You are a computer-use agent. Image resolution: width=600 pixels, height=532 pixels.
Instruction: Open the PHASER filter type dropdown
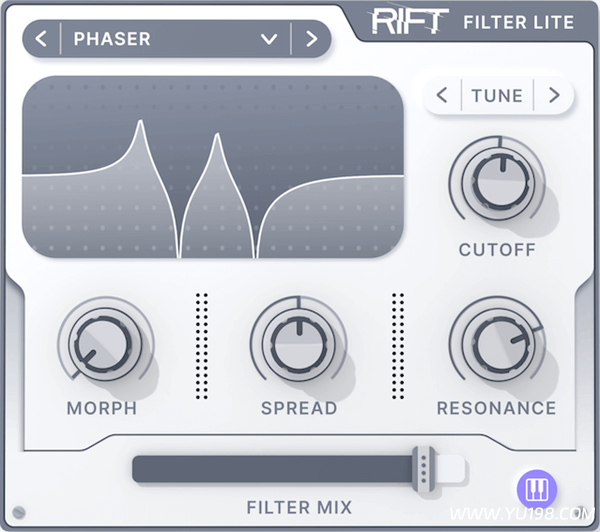(x=269, y=39)
